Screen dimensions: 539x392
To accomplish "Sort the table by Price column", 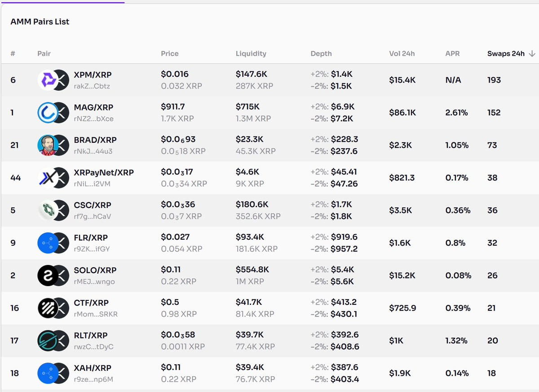I will [170, 53].
